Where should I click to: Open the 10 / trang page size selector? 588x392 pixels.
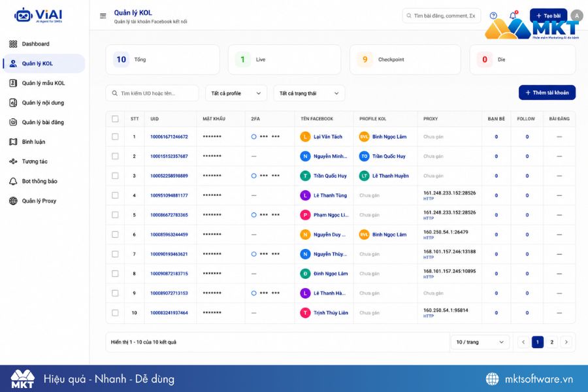480,342
